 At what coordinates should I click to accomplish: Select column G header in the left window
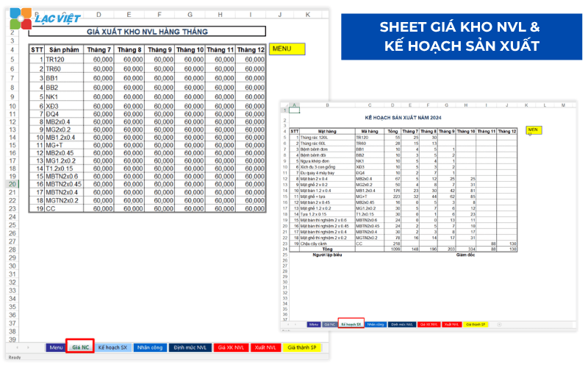(190, 15)
